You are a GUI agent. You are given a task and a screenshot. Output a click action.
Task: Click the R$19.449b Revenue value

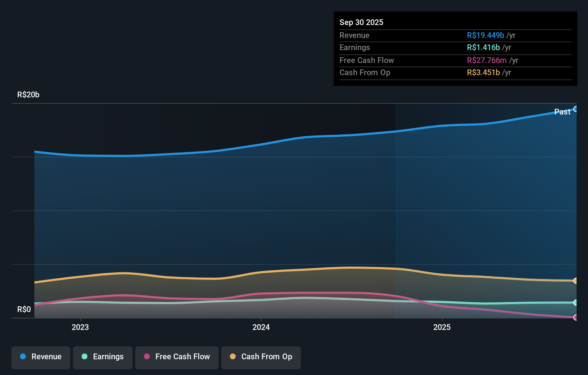click(485, 35)
